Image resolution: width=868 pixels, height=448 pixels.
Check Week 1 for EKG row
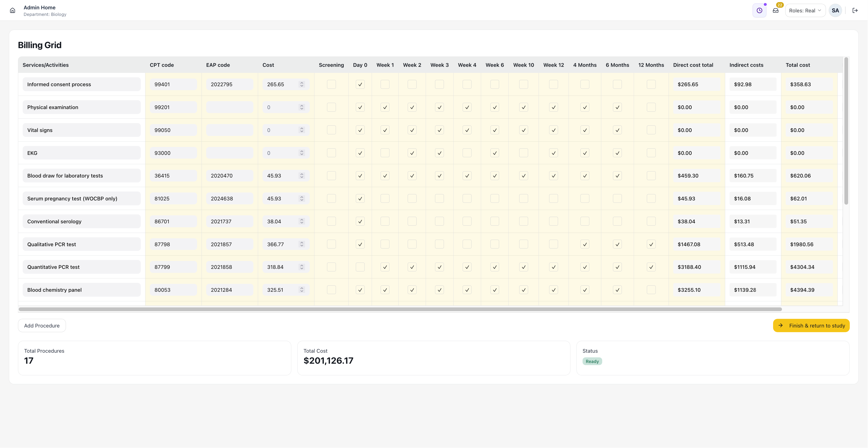click(x=385, y=153)
